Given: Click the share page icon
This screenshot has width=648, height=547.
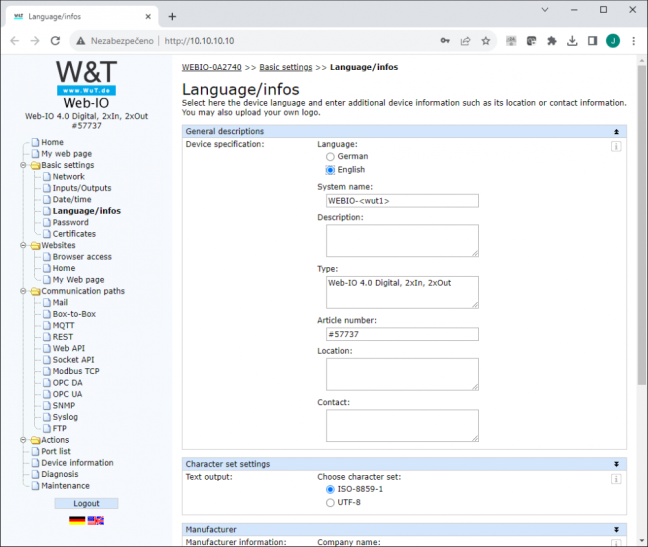Looking at the screenshot, I should (465, 41).
